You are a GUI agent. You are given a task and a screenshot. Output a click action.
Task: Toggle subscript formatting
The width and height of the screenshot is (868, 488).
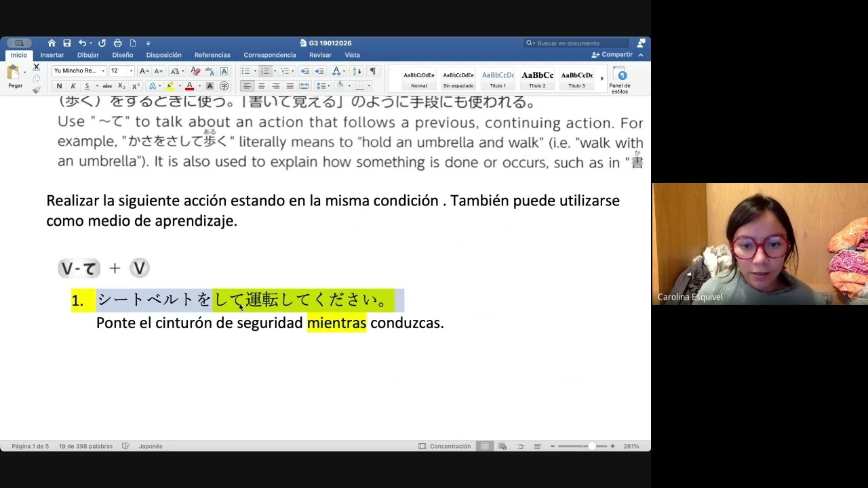tap(121, 86)
